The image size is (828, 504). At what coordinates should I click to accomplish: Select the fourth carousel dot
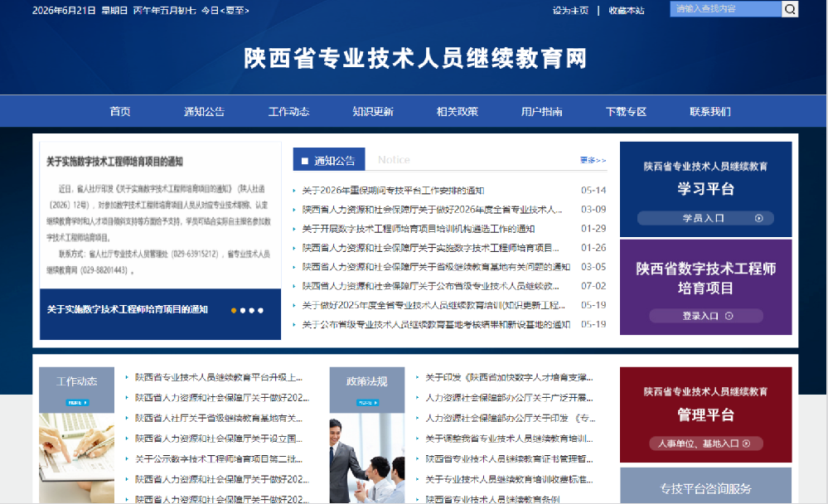260,311
